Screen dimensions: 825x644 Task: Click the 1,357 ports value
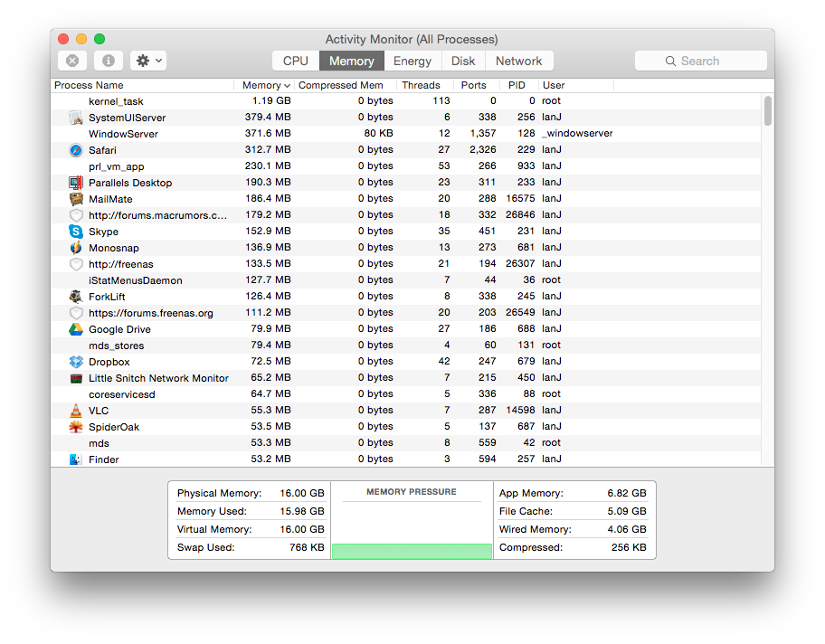coord(483,133)
